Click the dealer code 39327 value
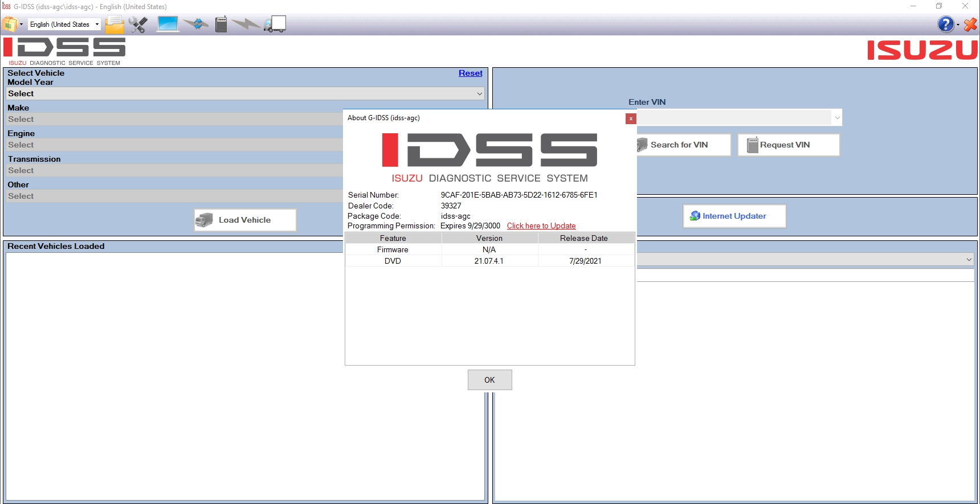980x504 pixels. 451,206
